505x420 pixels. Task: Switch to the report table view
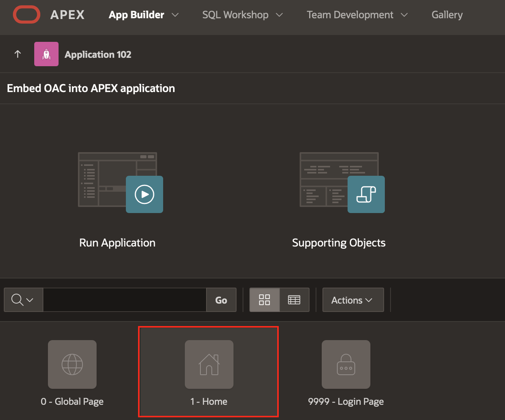[x=294, y=300]
